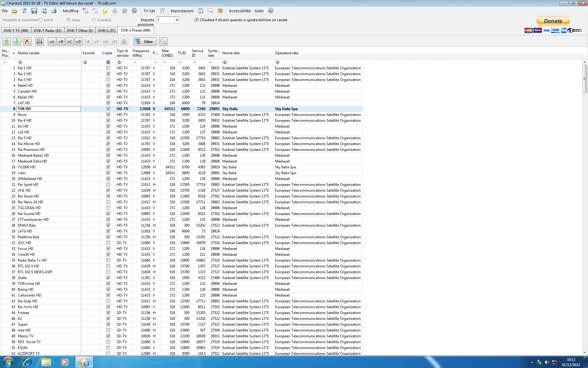Toggle Cripta checkbox for Rai 3 HD

click(x=108, y=80)
